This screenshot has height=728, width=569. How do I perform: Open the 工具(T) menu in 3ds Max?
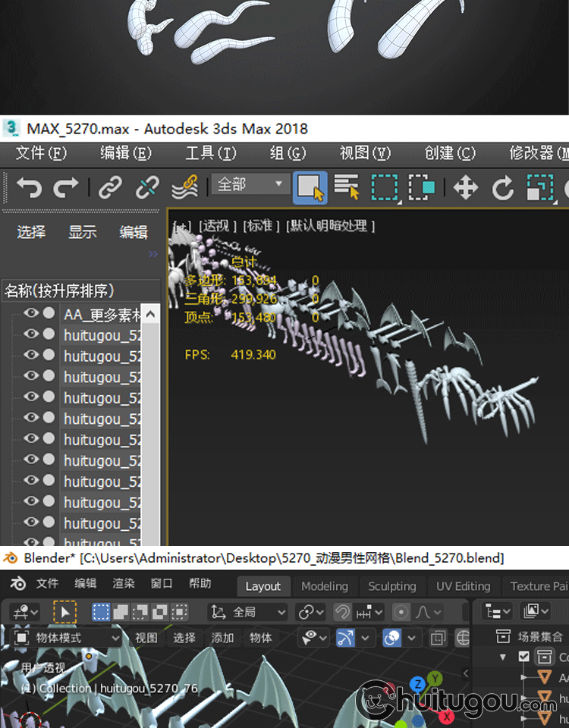211,153
